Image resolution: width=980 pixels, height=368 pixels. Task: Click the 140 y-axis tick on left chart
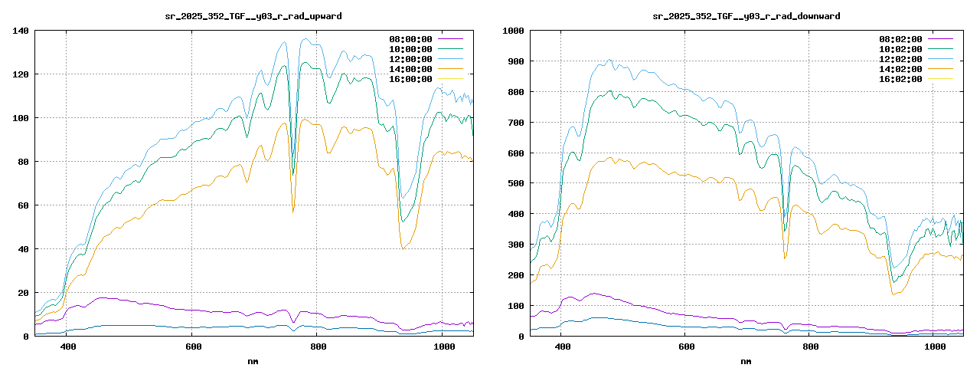point(20,31)
